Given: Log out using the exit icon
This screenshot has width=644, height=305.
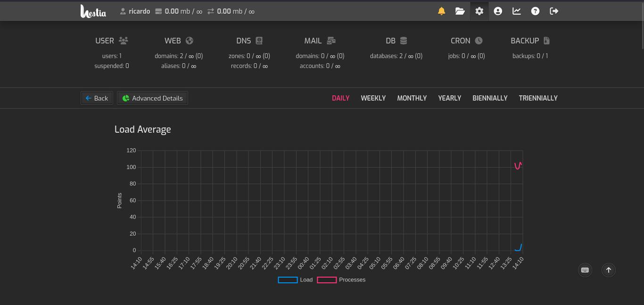Looking at the screenshot, I should coord(554,11).
